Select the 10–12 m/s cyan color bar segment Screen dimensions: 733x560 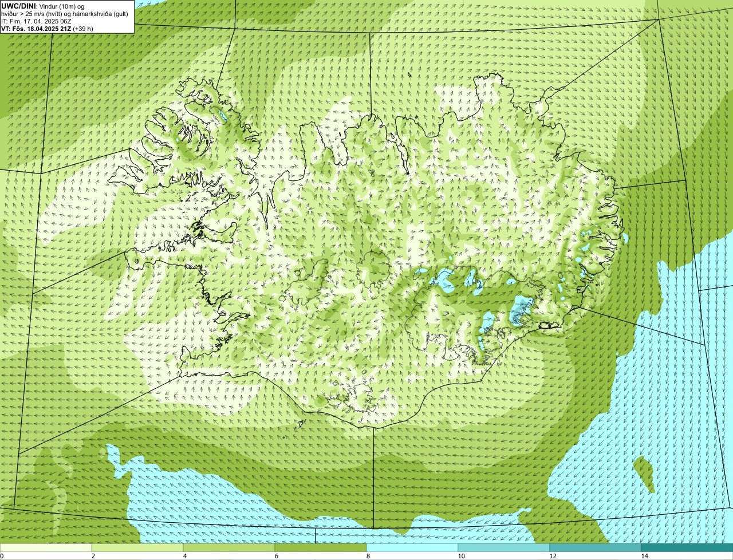click(x=504, y=547)
